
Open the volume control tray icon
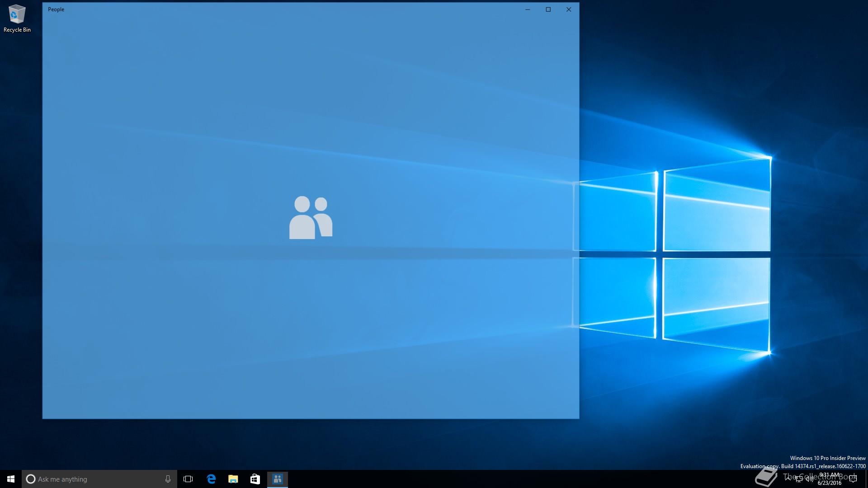pos(809,479)
